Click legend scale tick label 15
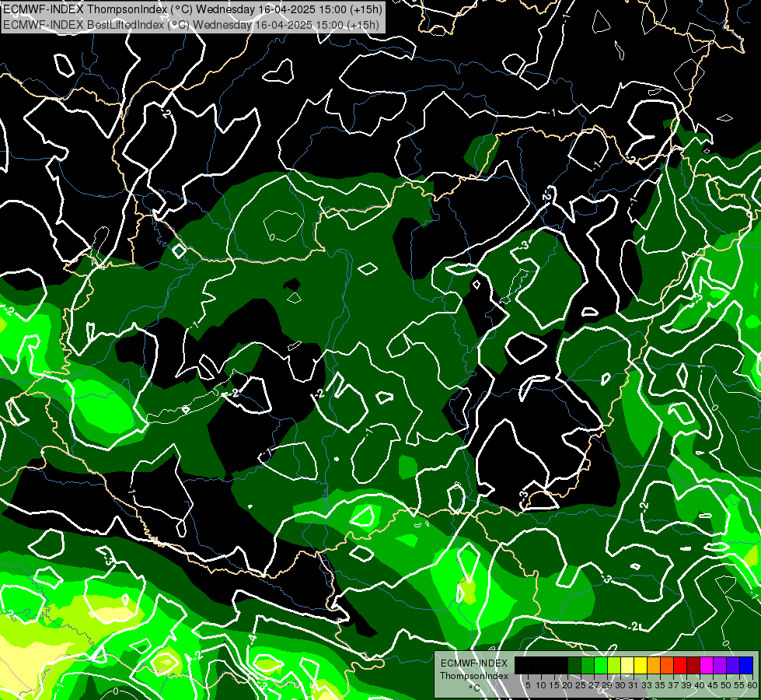This screenshot has height=700, width=761. [x=554, y=685]
